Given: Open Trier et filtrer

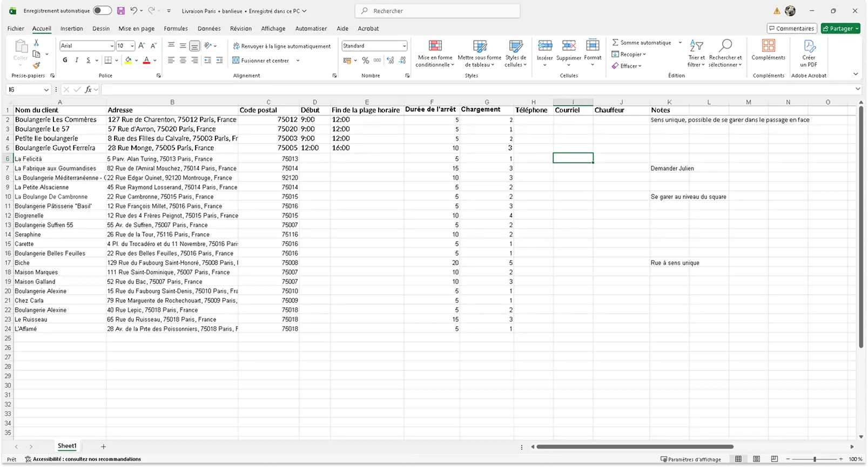Looking at the screenshot, I should 696,53.
